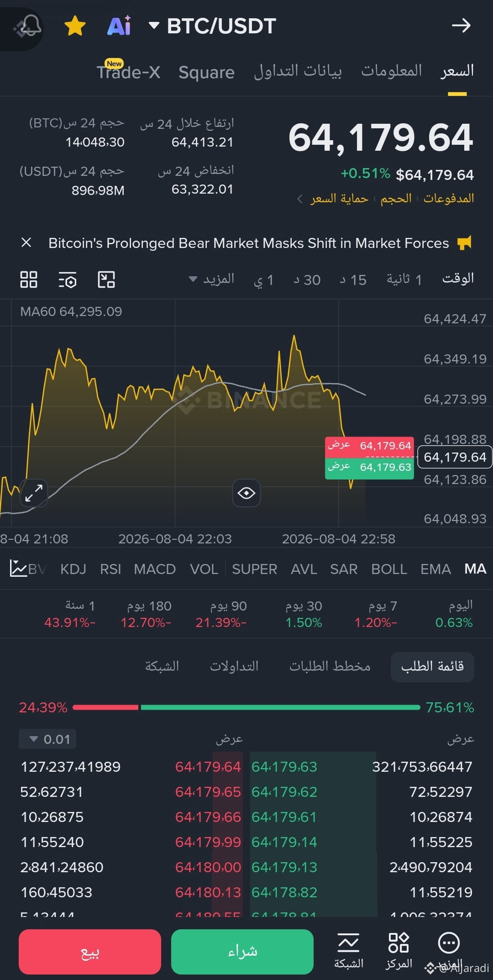Enable the VOL indicator

tap(204, 569)
